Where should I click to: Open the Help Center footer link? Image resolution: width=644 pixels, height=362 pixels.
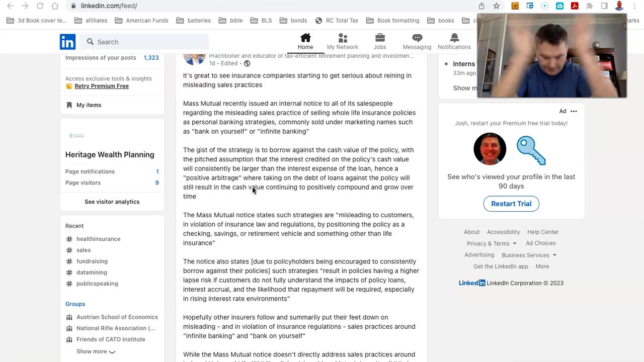543,232
